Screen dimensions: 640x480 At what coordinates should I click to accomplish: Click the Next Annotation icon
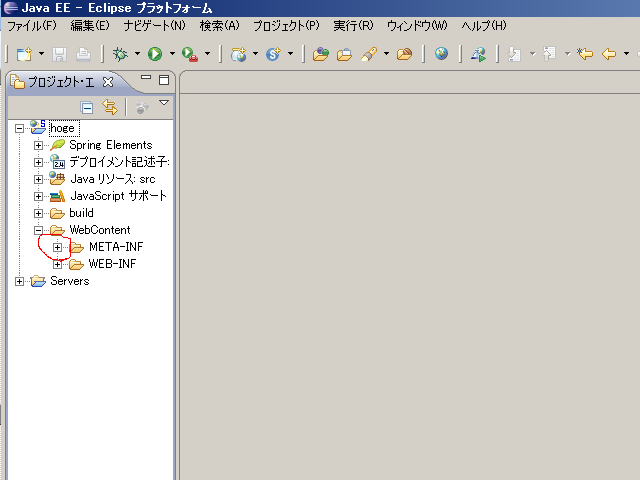[514, 54]
